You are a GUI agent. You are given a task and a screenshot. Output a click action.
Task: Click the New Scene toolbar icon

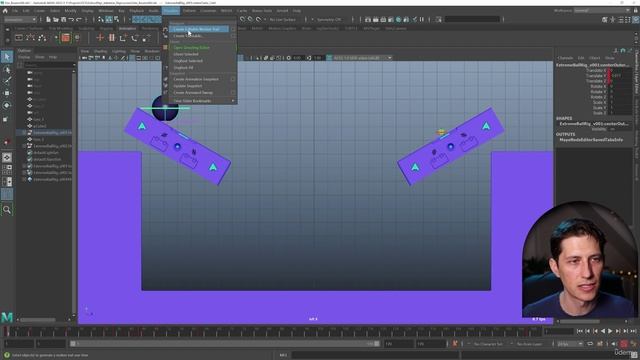pyautogui.click(x=48, y=19)
